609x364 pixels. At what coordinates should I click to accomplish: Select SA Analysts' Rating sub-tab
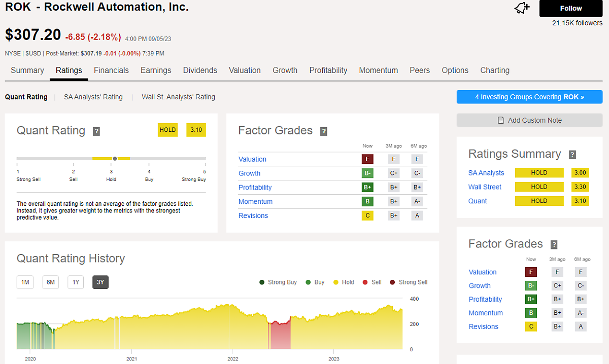pyautogui.click(x=93, y=97)
